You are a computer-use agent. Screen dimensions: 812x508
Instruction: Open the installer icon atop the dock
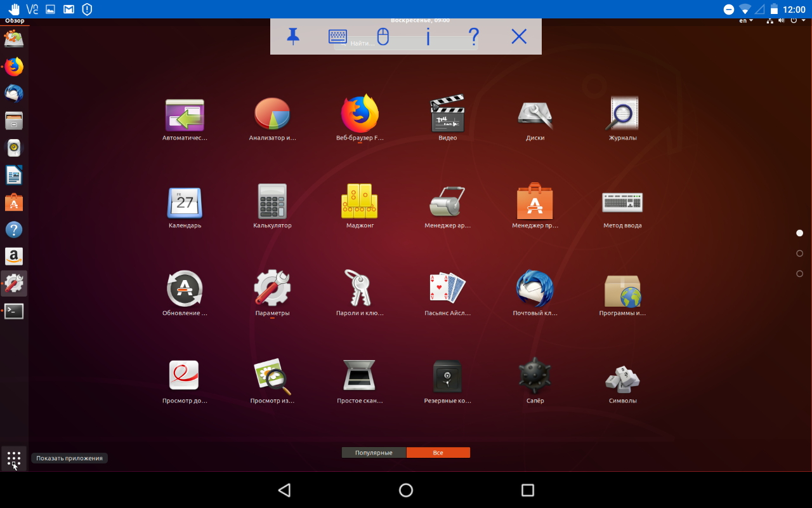point(14,39)
